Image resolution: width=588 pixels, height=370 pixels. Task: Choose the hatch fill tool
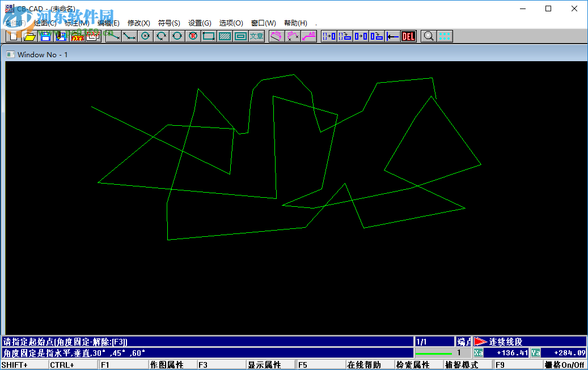(225, 36)
